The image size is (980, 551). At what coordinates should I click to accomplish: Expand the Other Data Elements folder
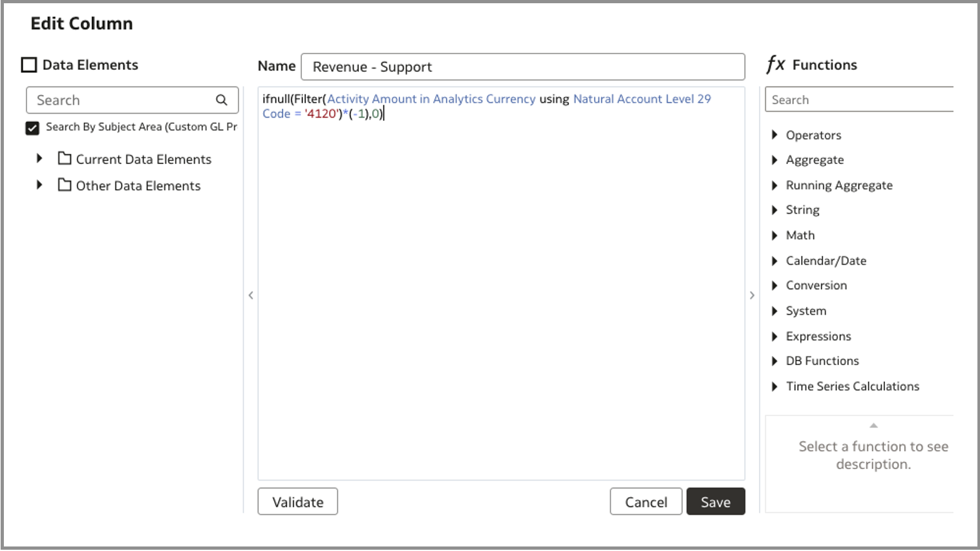click(x=39, y=185)
